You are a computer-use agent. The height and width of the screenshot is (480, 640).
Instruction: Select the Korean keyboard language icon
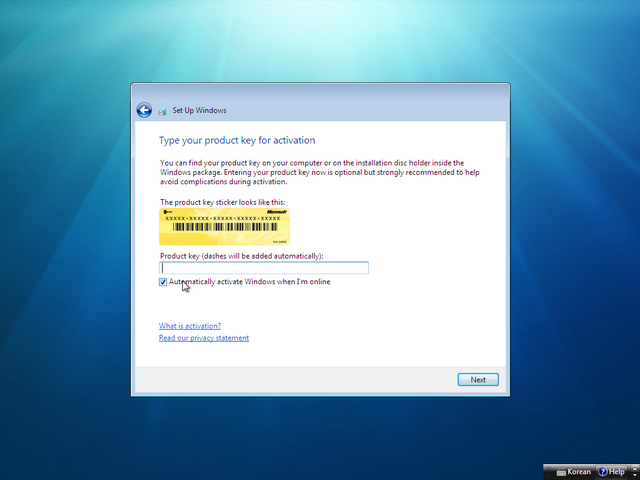(561, 472)
